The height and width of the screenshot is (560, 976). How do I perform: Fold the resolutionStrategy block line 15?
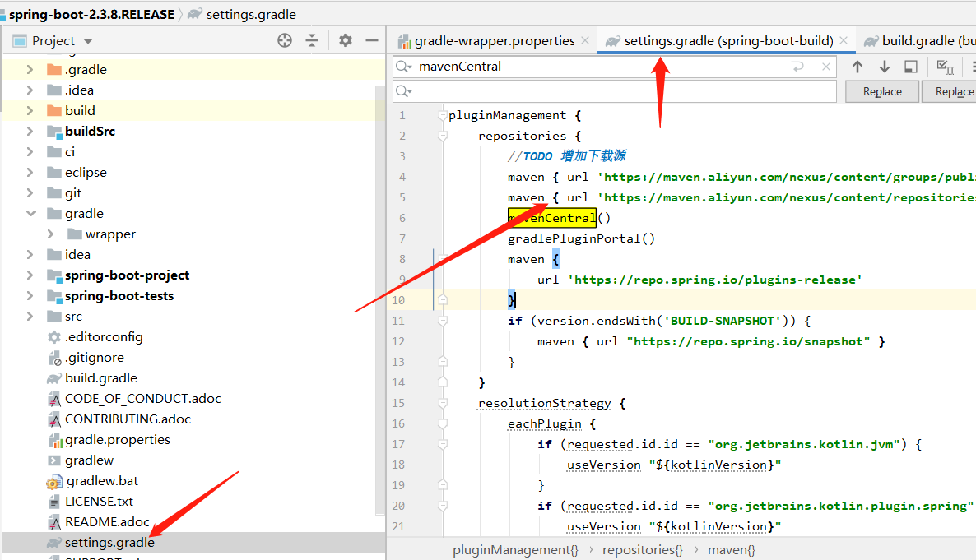[x=443, y=403]
